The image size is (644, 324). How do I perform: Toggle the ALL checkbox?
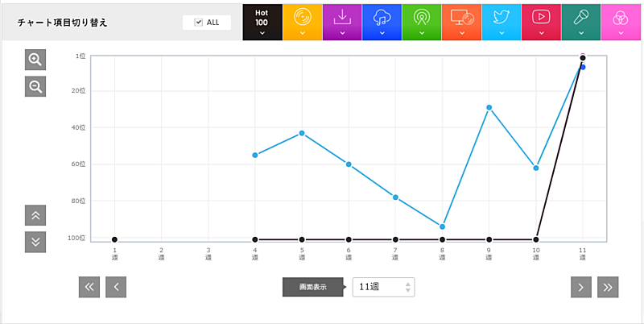pos(199,23)
